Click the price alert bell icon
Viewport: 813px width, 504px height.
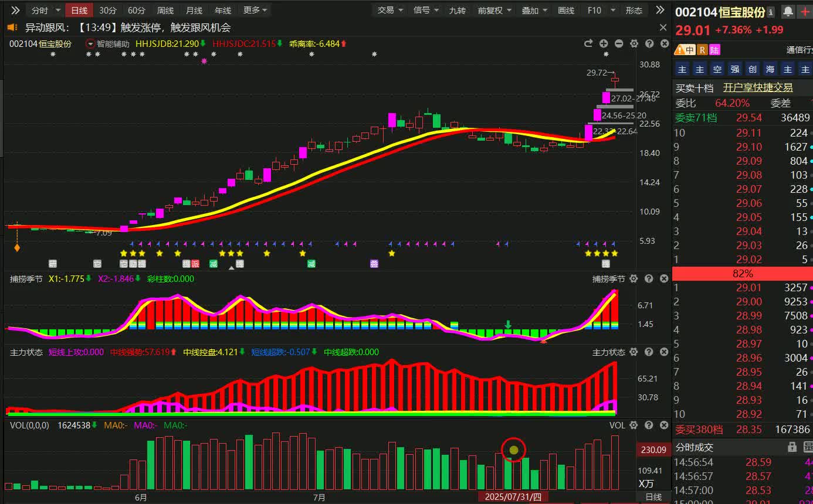pos(788,12)
